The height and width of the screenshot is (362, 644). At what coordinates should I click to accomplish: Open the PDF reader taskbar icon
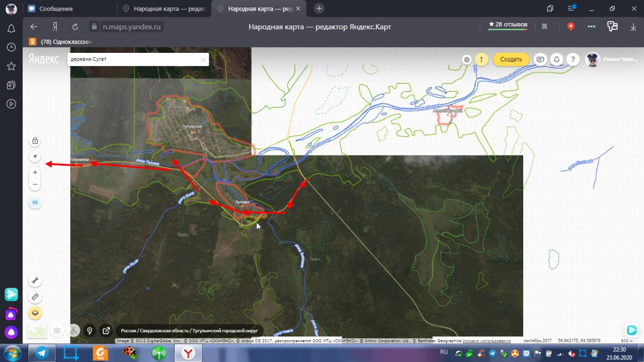click(101, 353)
